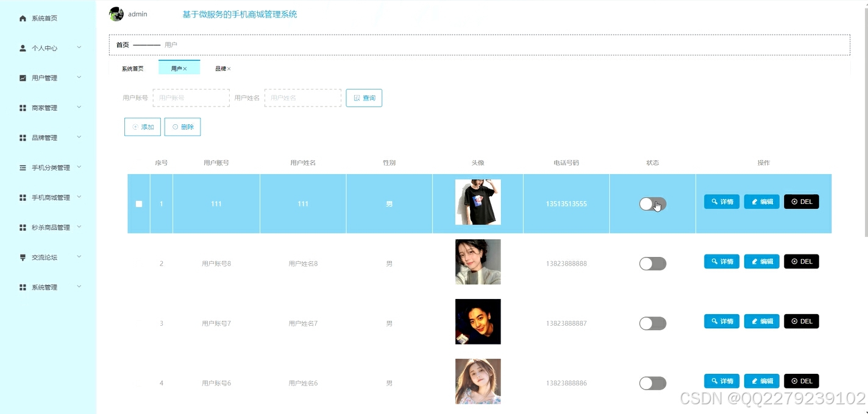868x414 pixels.
Task: Open 手机商城管理 in the sidebar
Action: point(51,197)
